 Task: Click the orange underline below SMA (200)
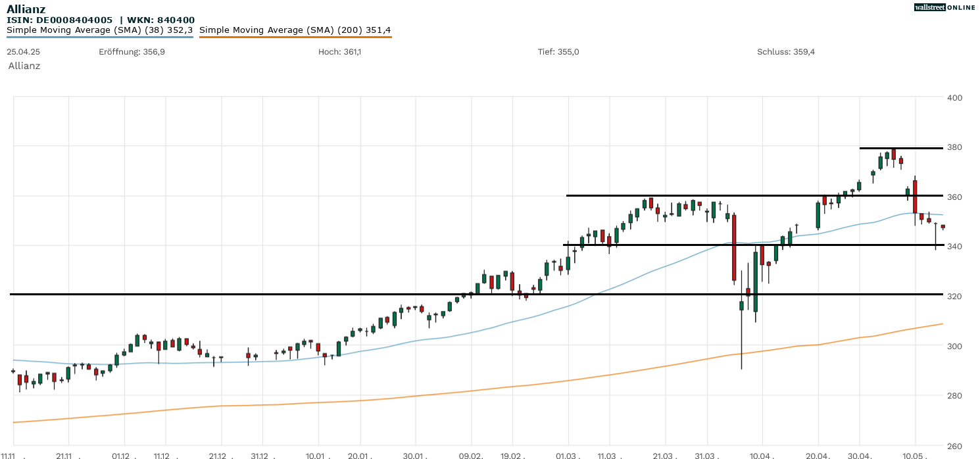coord(295,37)
